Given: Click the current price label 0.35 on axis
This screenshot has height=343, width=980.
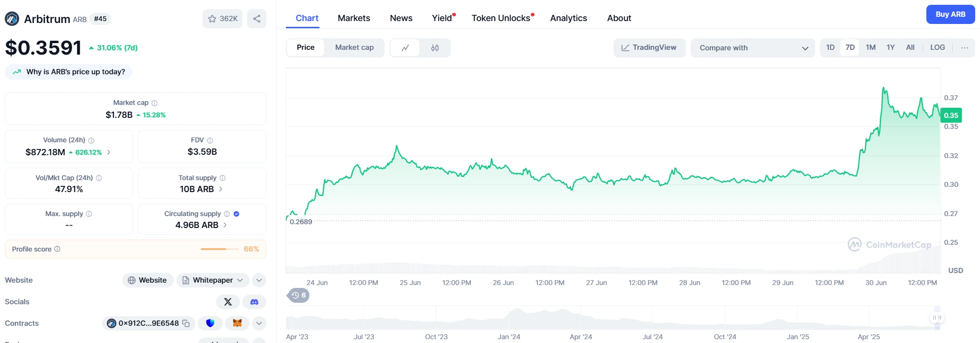Looking at the screenshot, I should pyautogui.click(x=951, y=115).
